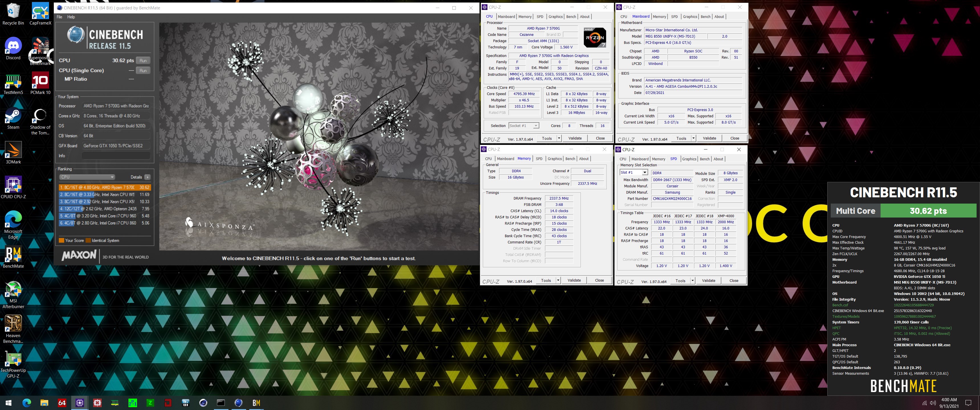
Task: Open Tools dropdown arrow in CPU-Z Mainboard window
Action: (x=693, y=138)
